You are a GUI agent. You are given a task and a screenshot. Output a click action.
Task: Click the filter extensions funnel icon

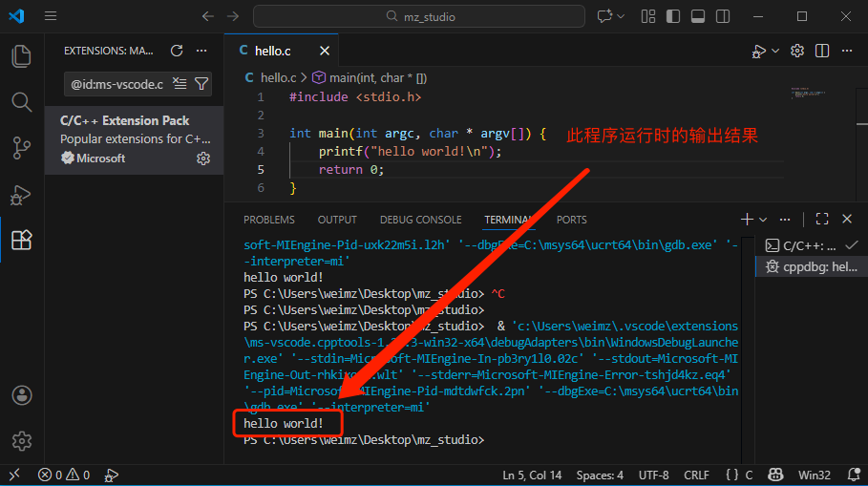[201, 84]
